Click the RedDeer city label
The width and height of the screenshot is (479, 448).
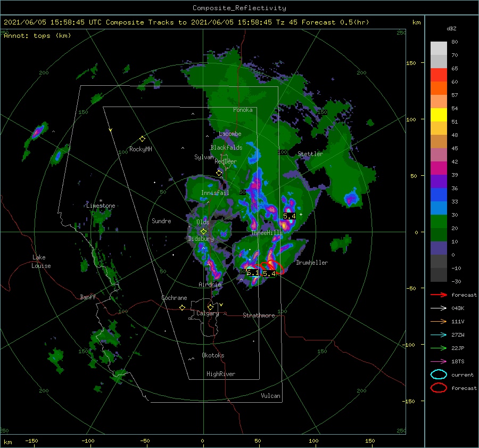[x=226, y=161]
